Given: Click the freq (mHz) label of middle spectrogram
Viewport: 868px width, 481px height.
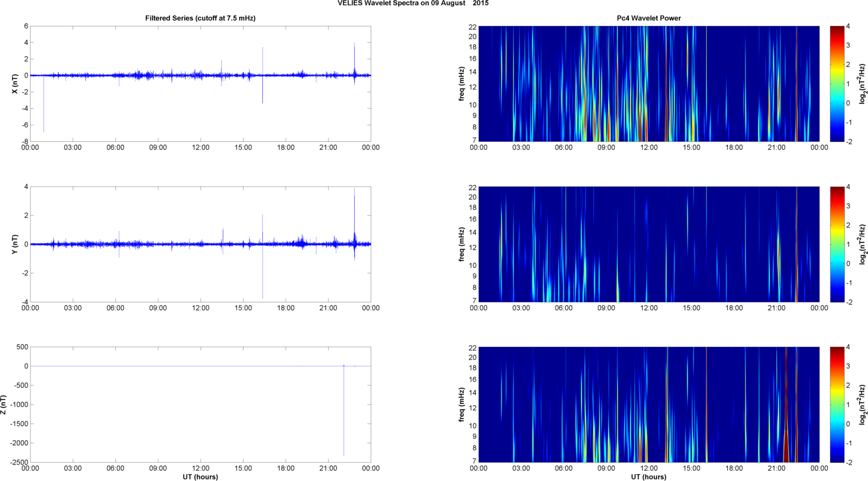Looking at the screenshot, I should point(462,244).
